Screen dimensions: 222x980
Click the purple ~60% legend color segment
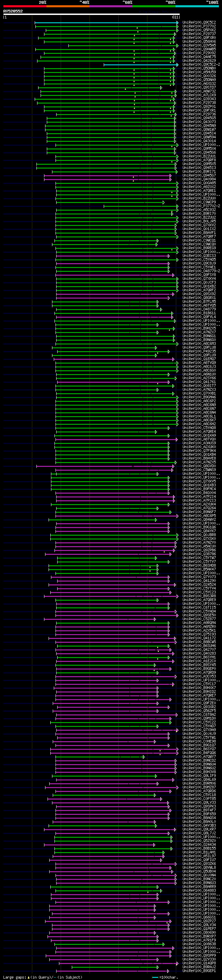[x=111, y=6]
